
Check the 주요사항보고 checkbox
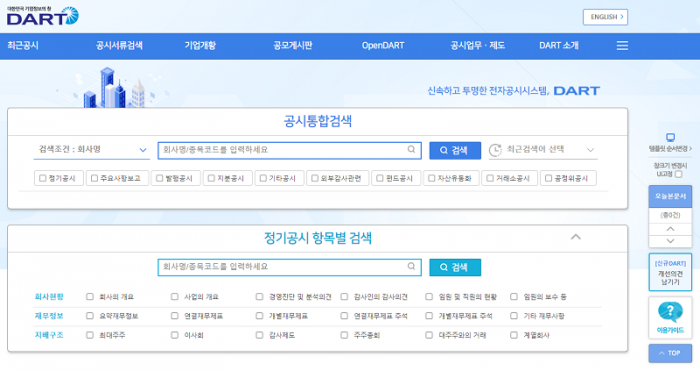[94, 178]
